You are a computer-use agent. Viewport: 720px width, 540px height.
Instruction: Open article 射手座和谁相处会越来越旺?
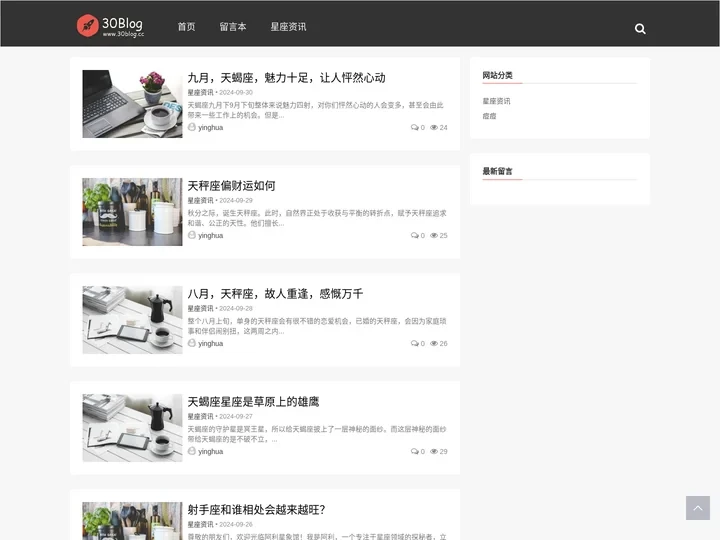tap(256, 509)
